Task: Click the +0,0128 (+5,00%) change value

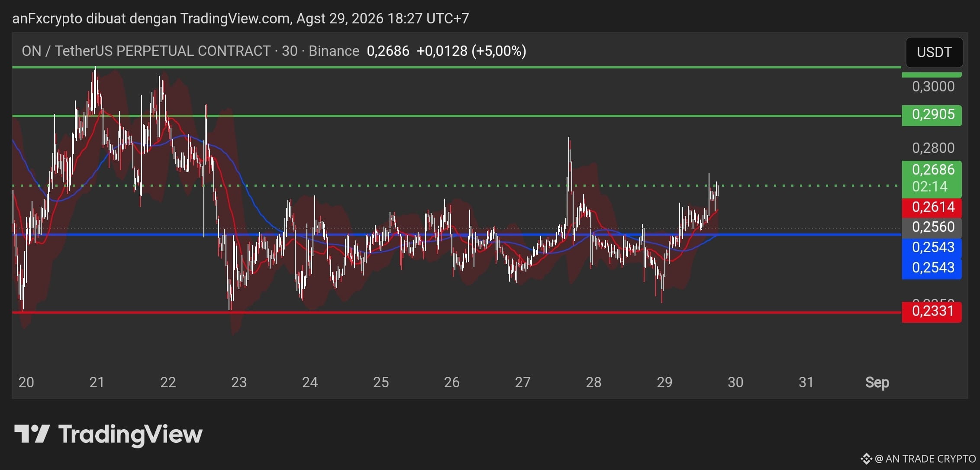Action: point(471,51)
